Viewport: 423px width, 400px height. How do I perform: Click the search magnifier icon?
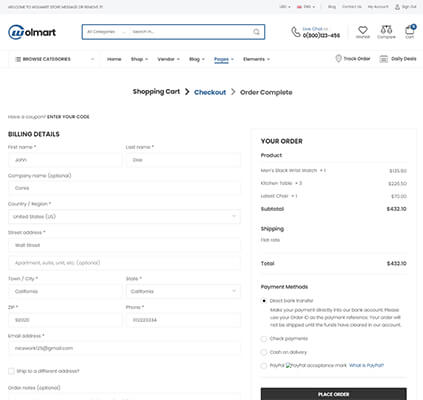click(x=256, y=32)
